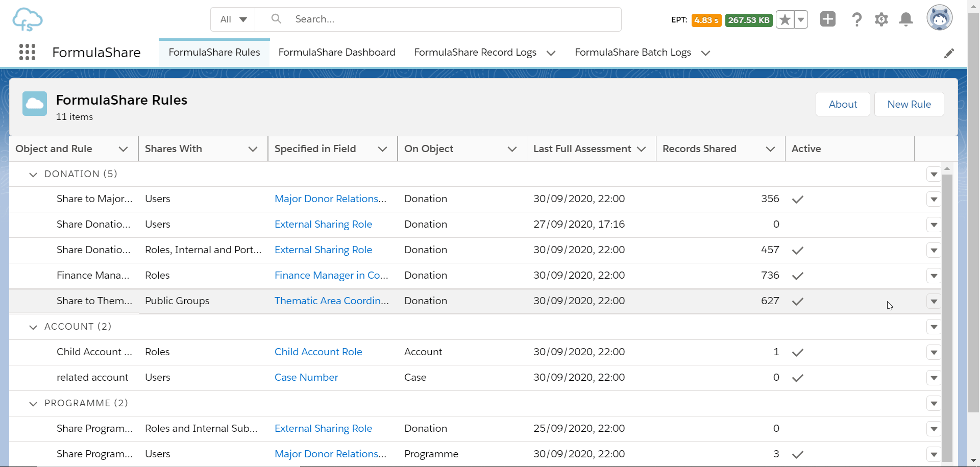Image resolution: width=980 pixels, height=467 pixels.
Task: Open the Thematic Area Coordin... field link
Action: 331,301
